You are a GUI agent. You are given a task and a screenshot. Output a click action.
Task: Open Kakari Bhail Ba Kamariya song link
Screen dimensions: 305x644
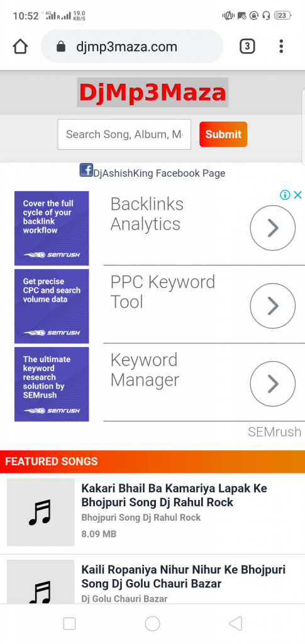tap(174, 496)
